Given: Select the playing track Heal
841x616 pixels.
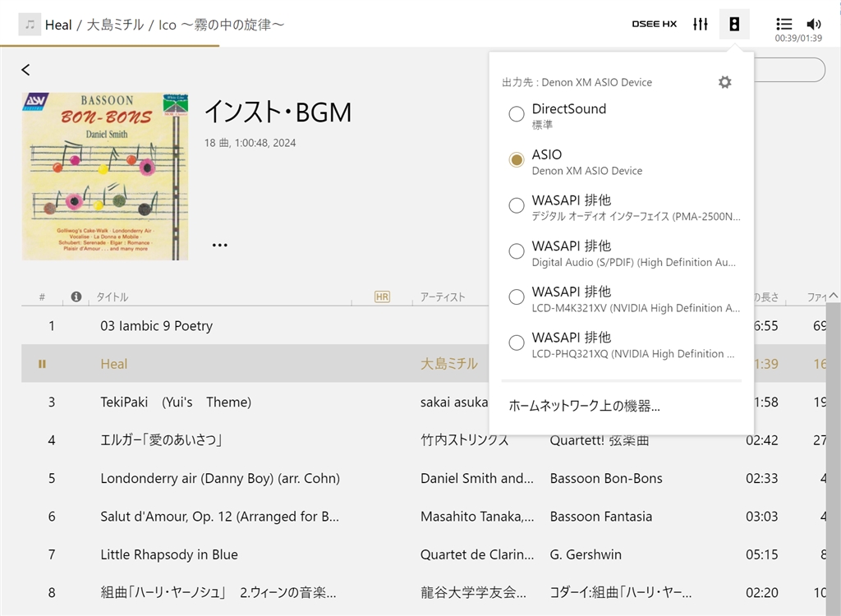Looking at the screenshot, I should tap(113, 364).
